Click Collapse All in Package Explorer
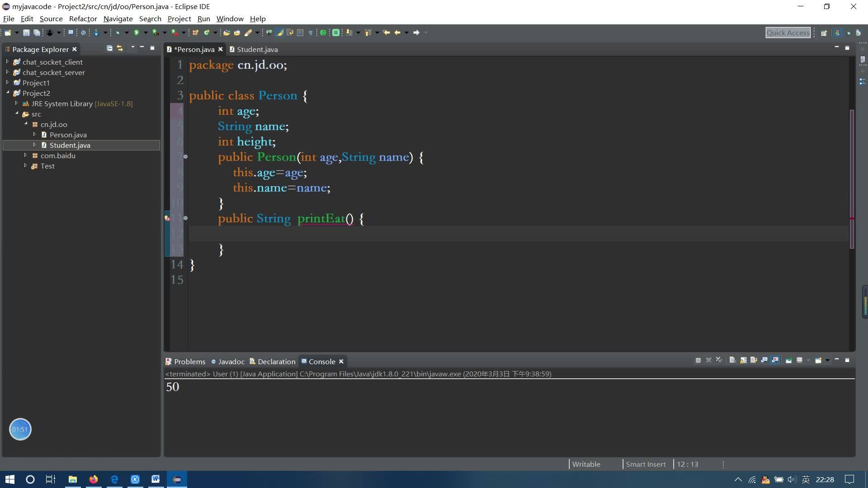868x488 pixels. tap(109, 48)
